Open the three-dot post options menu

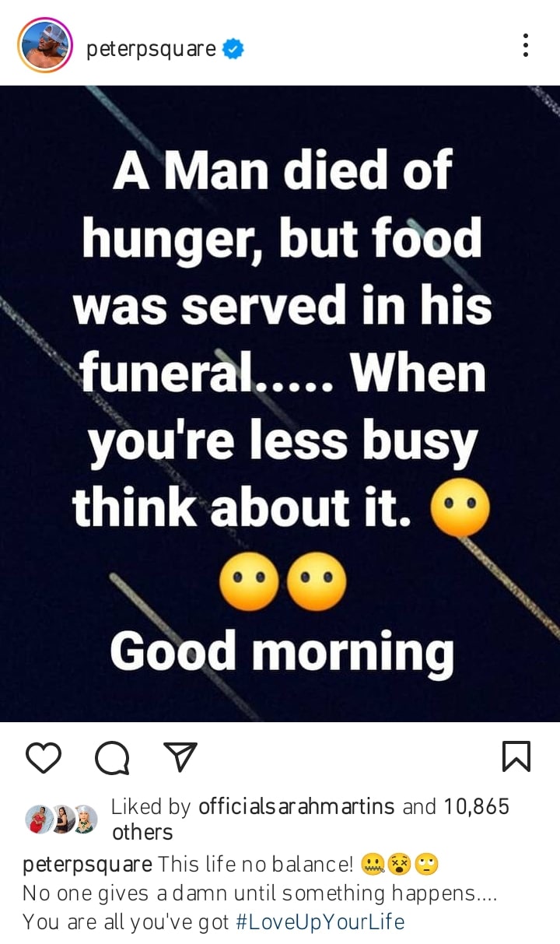(526, 46)
